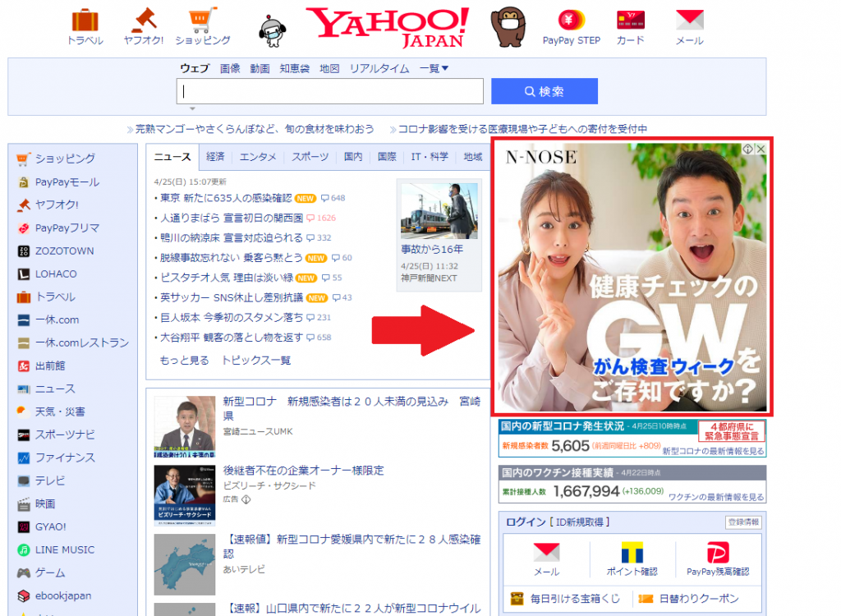
Task: Close the N-NOSE advertisement
Action: point(761,149)
